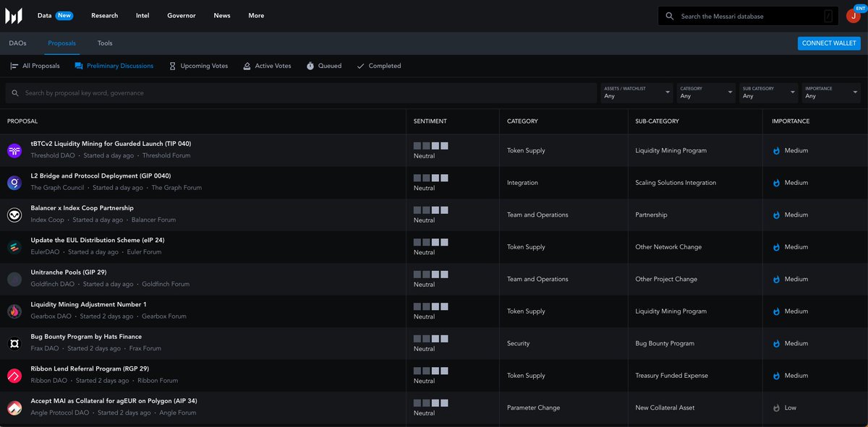
Task: Click the Sentiment column header
Action: coord(430,121)
